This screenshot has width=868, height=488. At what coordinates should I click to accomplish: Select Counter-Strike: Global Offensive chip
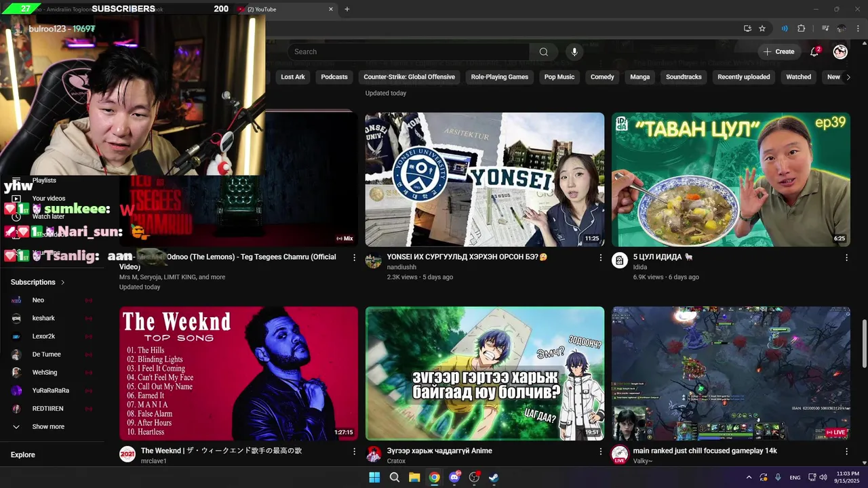pyautogui.click(x=410, y=77)
